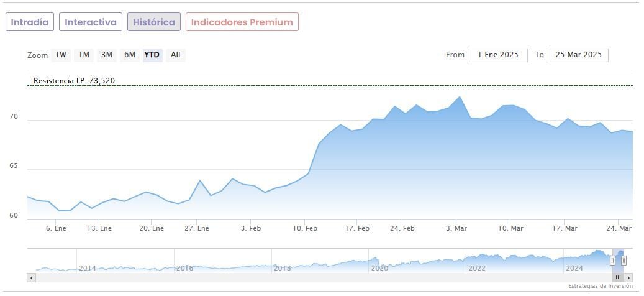The width and height of the screenshot is (644, 296).
Task: Open Indicadores Premium
Action: click(x=242, y=22)
